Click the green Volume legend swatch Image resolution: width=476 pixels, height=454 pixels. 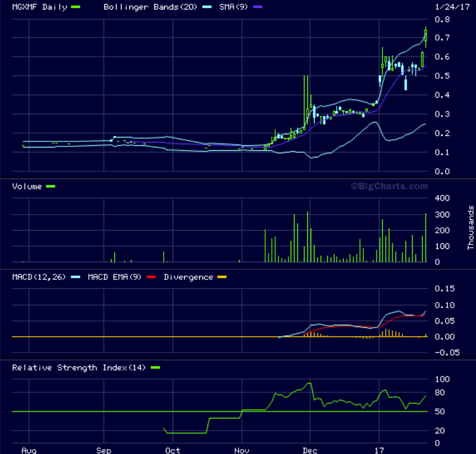tap(50, 186)
